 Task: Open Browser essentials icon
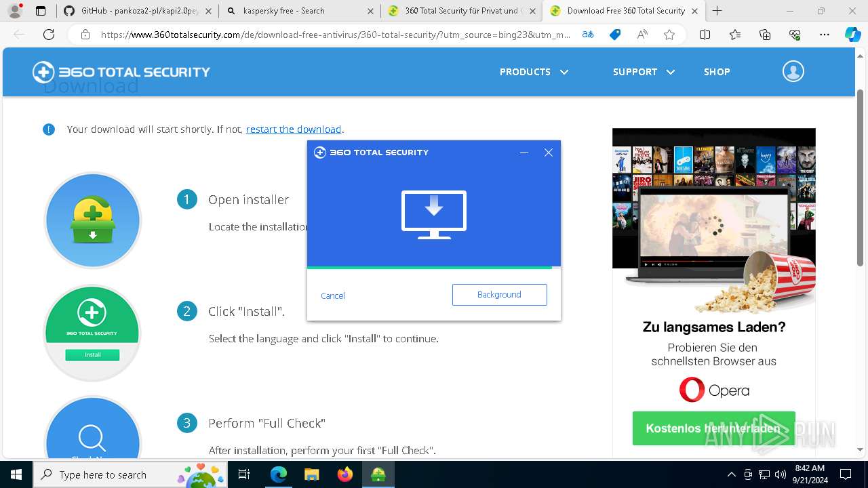pos(795,35)
